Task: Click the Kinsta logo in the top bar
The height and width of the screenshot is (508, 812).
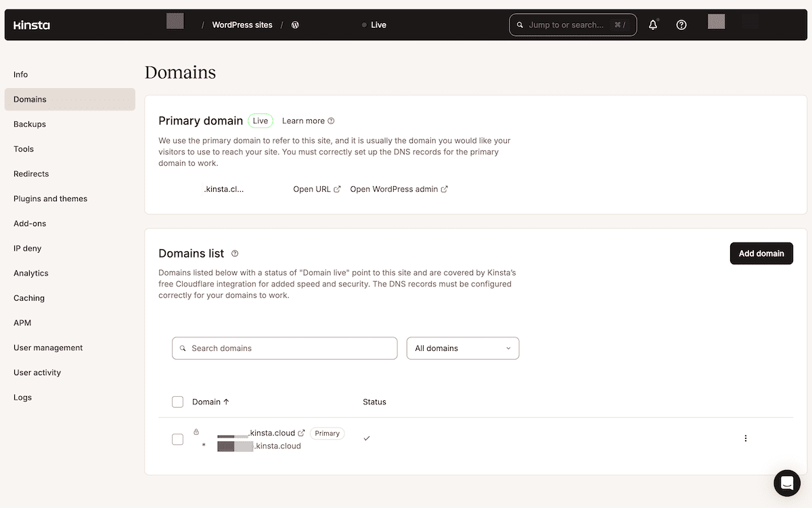Action: [30, 24]
